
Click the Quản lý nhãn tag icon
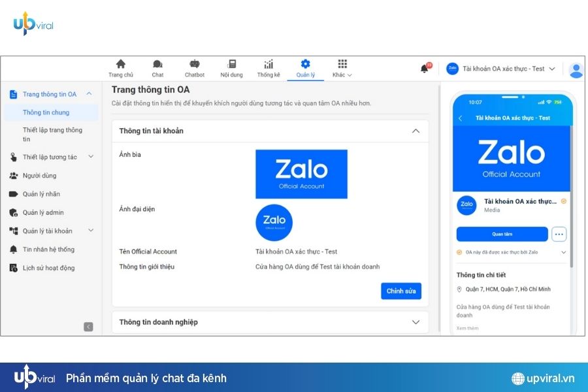pos(13,194)
